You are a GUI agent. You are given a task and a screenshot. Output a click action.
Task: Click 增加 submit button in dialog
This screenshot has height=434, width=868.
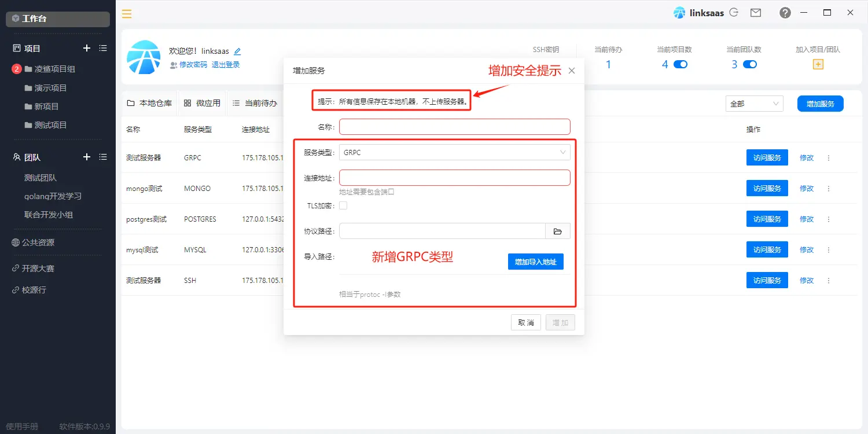[x=560, y=322]
